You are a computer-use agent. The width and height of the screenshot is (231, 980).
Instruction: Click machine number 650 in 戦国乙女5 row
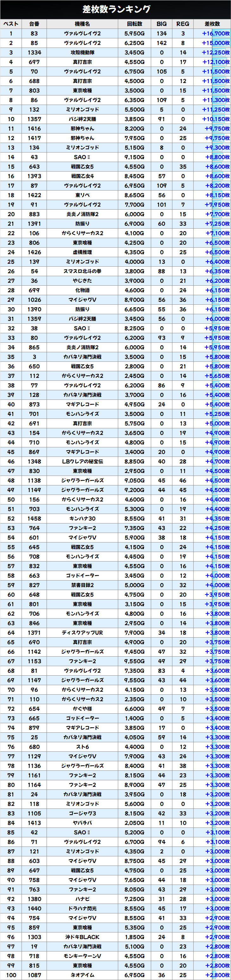(x=34, y=367)
